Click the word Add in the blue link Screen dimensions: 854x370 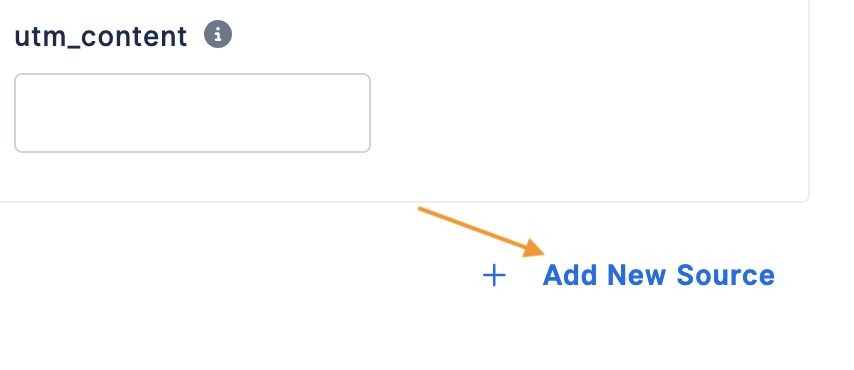coord(570,275)
